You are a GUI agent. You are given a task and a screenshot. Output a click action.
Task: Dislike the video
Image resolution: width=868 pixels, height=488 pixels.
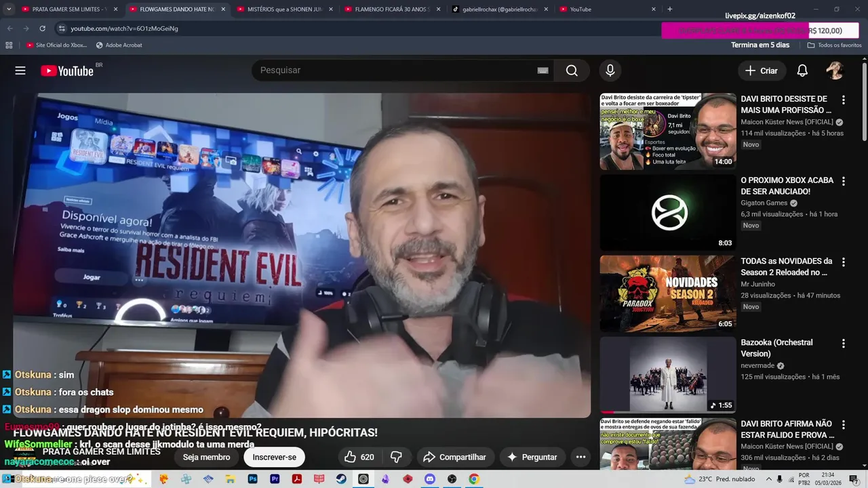396,457
